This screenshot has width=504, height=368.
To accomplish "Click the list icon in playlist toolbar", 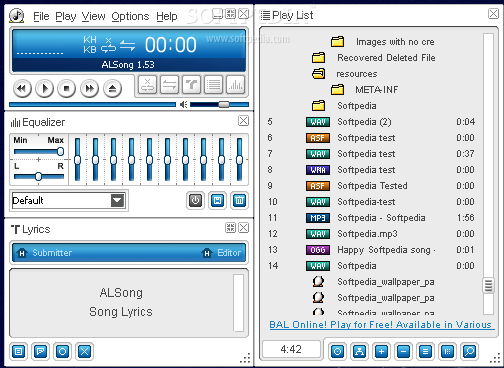I will pyautogui.click(x=425, y=351).
